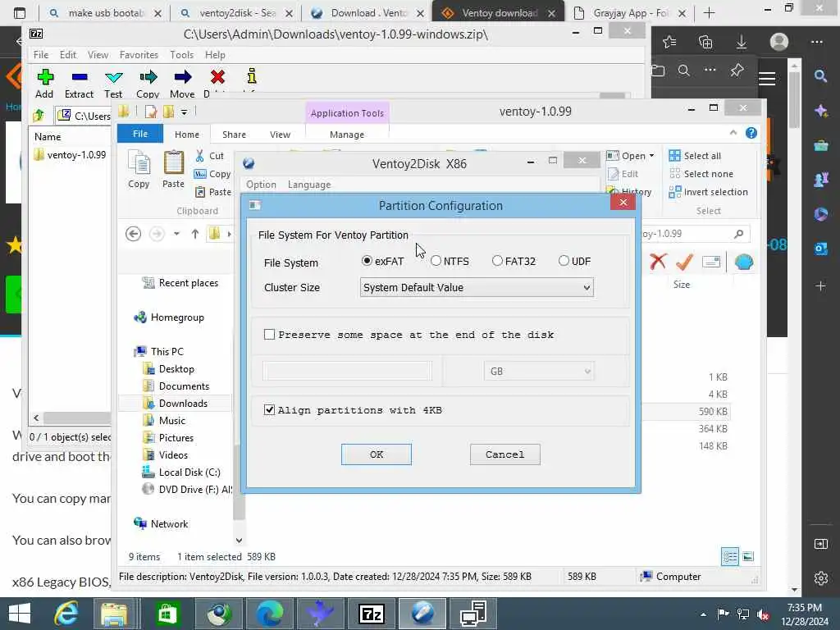Select Homegroup in the navigation pane
Screen dimensions: 840x630
tap(169, 317)
